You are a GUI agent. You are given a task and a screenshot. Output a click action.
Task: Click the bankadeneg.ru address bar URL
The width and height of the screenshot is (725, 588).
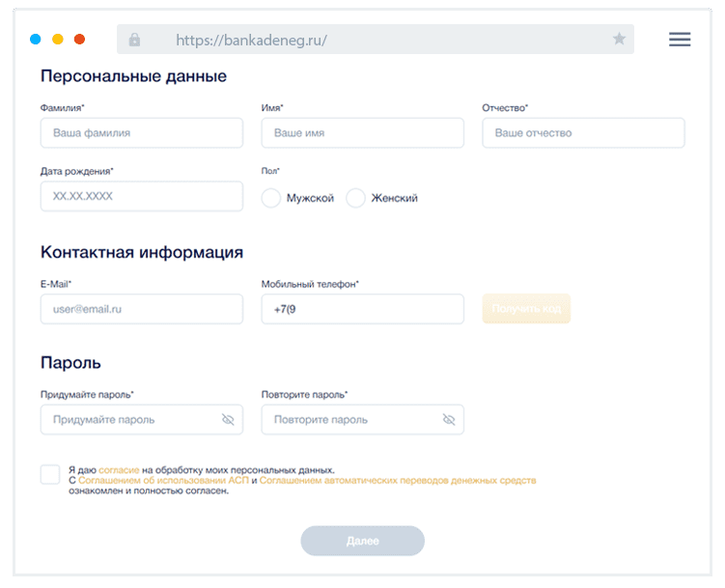pyautogui.click(x=252, y=40)
